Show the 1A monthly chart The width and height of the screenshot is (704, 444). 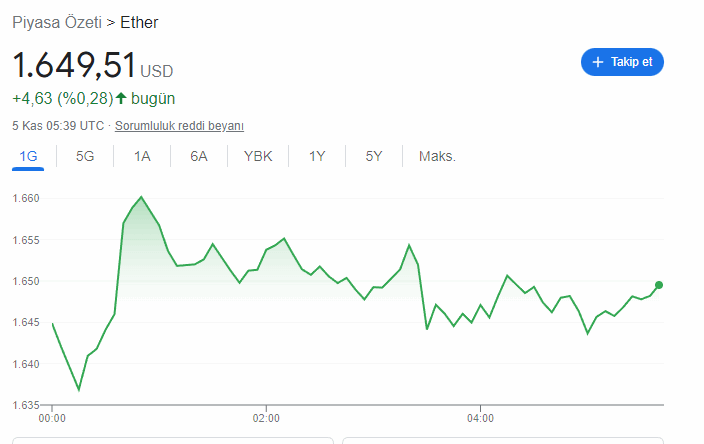pos(142,156)
